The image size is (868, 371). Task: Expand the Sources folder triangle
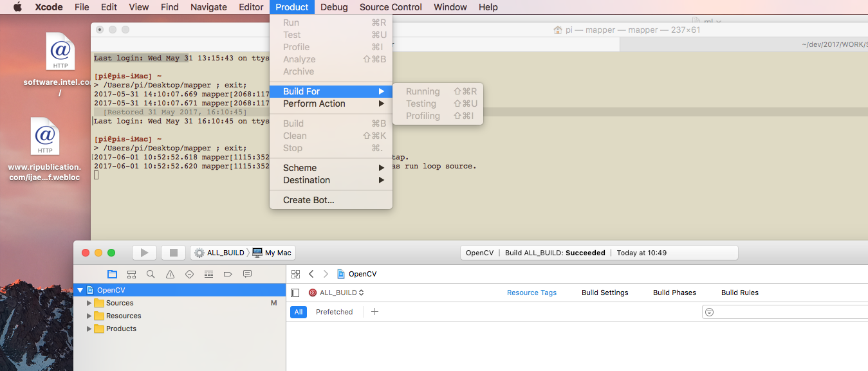click(89, 303)
